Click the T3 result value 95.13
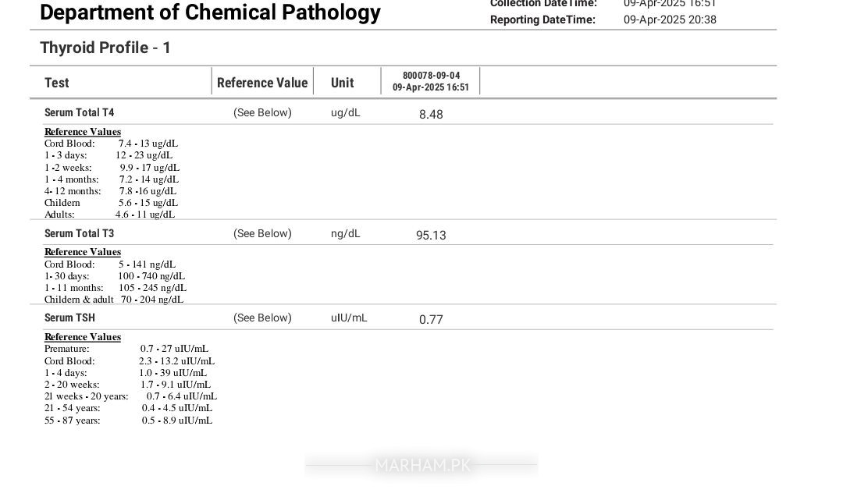The height and width of the screenshot is (504, 843). 431,235
